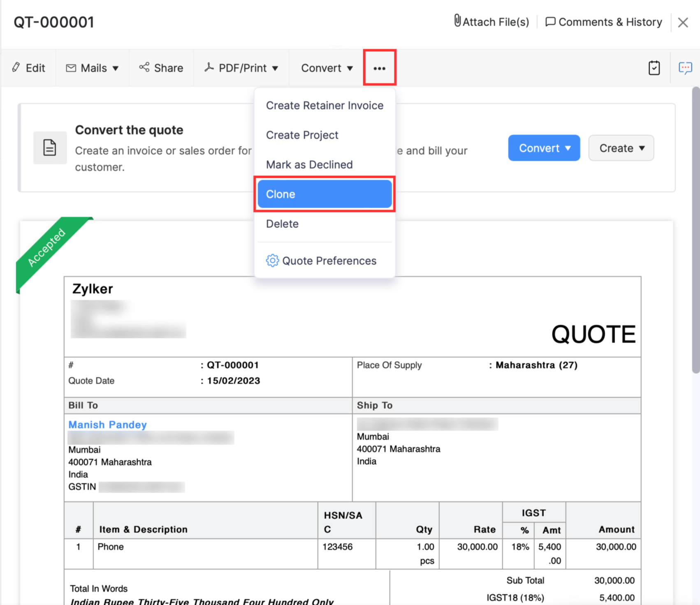Open the checklist clipboard icon

654,68
